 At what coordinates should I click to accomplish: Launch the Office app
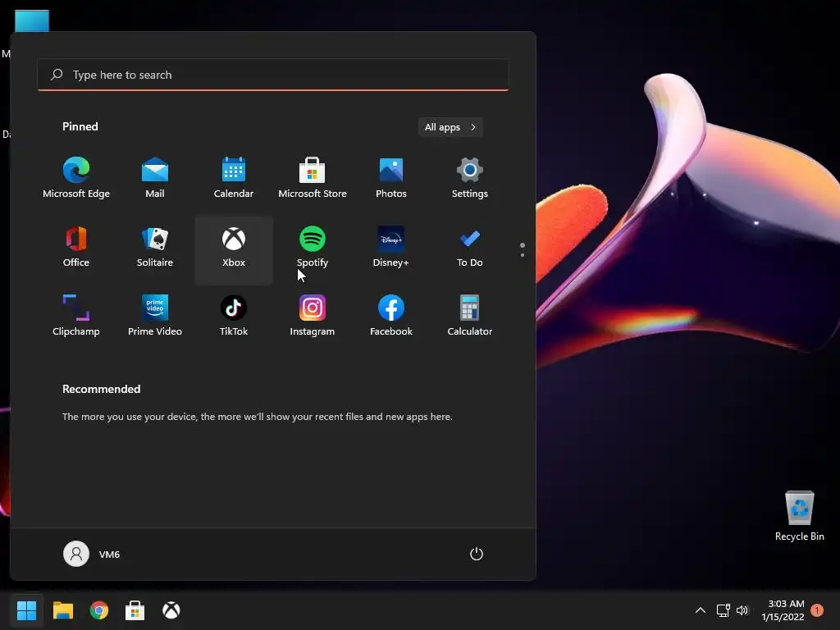[76, 247]
